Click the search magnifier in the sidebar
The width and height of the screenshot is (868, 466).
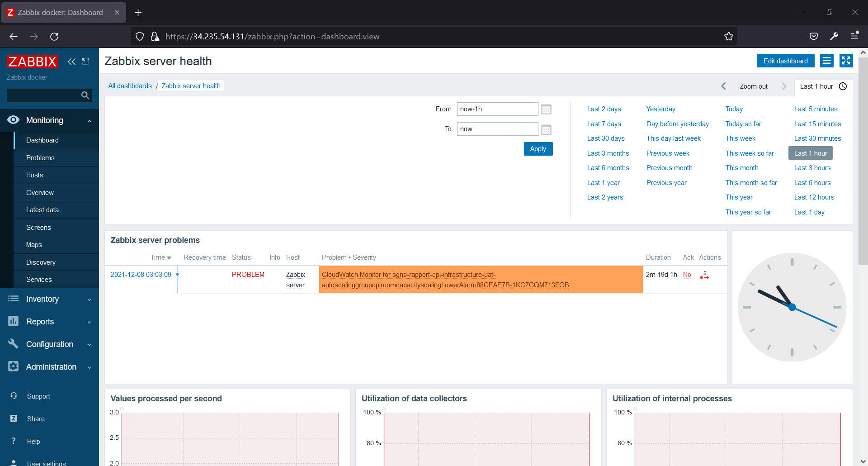click(85, 95)
